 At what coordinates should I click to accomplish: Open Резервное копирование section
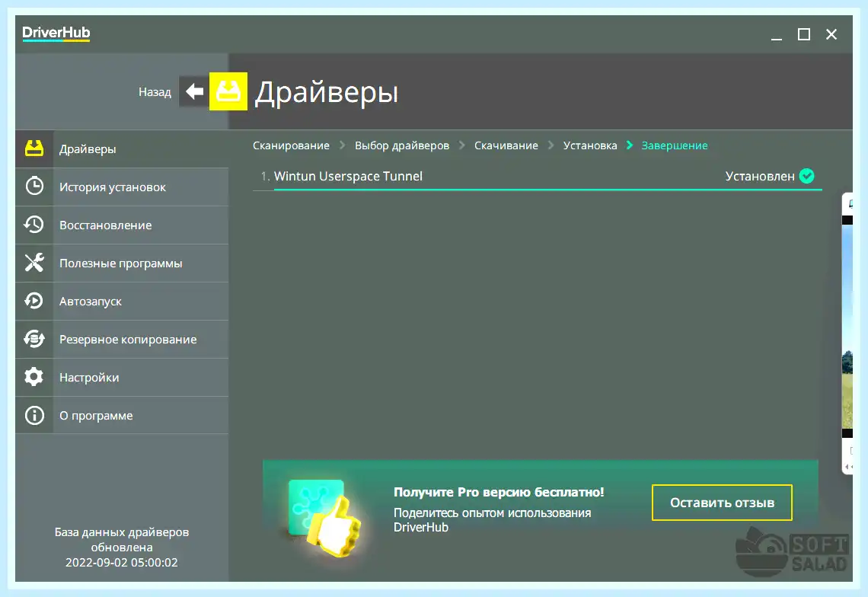click(122, 340)
